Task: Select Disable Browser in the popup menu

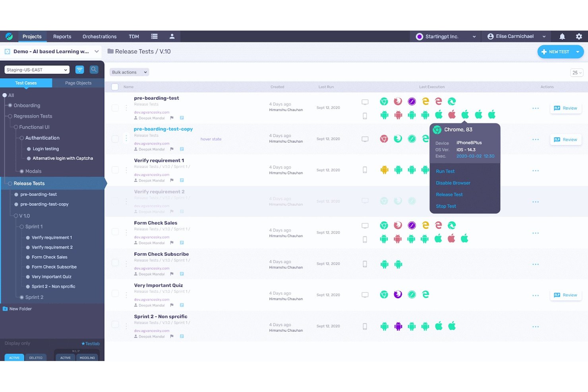Action: click(453, 183)
